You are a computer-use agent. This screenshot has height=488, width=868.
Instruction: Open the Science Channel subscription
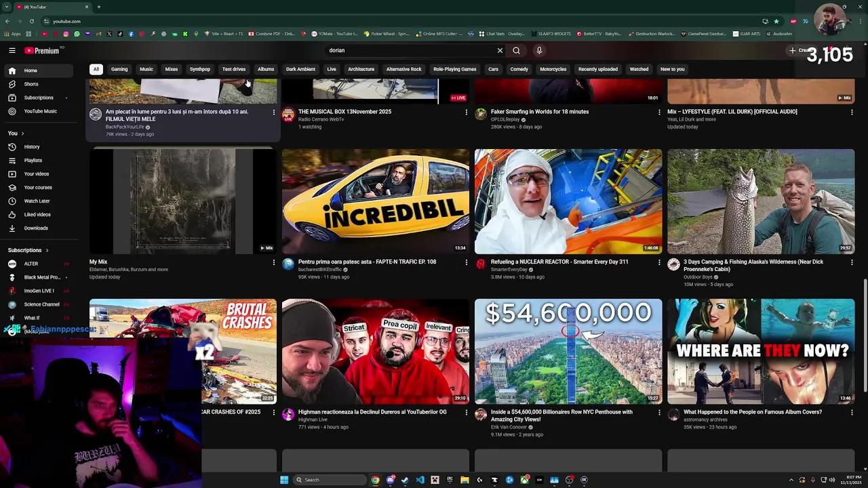[x=39, y=304]
